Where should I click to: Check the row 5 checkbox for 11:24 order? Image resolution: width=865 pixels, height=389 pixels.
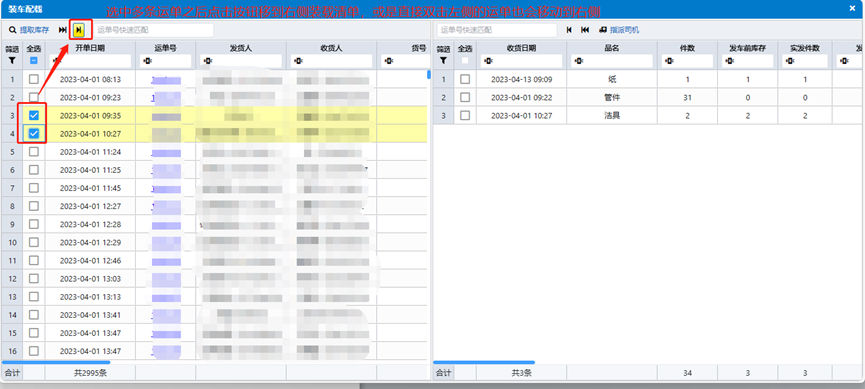pyautogui.click(x=34, y=152)
